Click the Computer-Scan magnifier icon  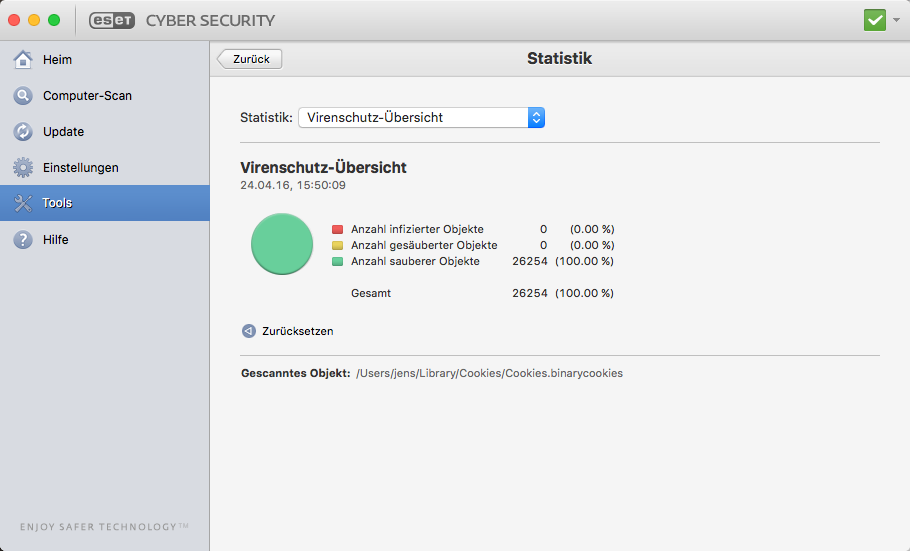(23, 96)
